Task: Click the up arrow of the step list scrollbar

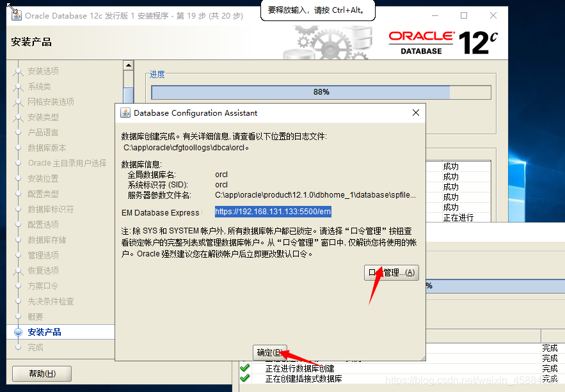Action: tap(128, 65)
